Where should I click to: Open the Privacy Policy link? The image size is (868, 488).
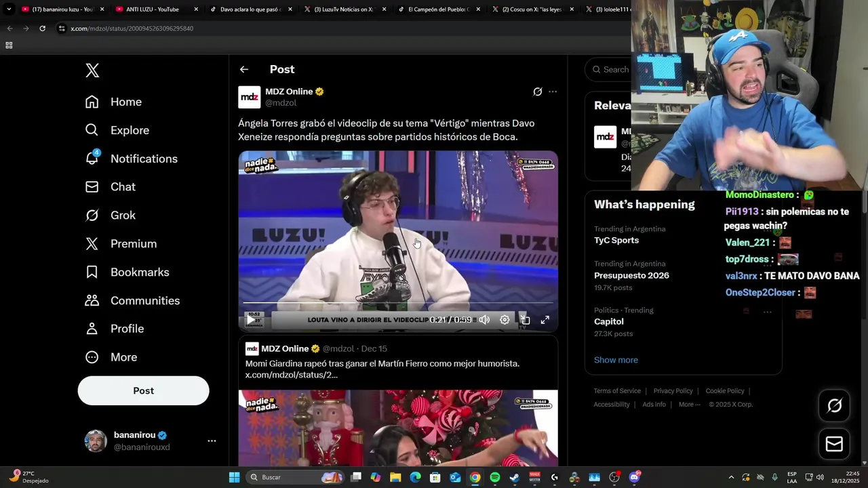pos(673,391)
